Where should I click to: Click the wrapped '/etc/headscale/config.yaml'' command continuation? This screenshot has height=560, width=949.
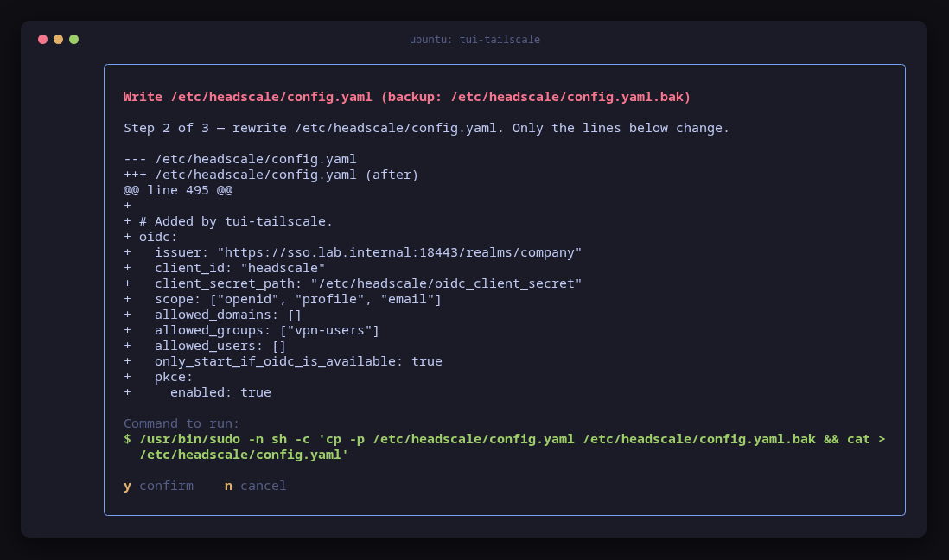tap(244, 455)
